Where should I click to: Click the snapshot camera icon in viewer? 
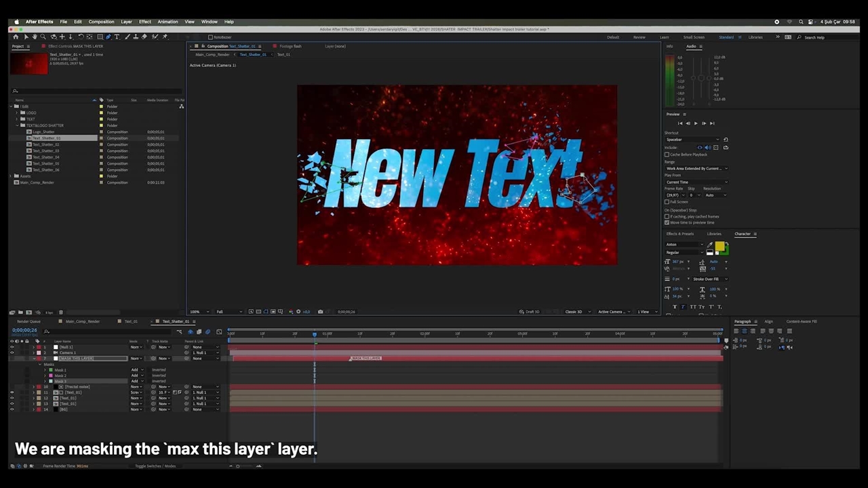pyautogui.click(x=321, y=312)
